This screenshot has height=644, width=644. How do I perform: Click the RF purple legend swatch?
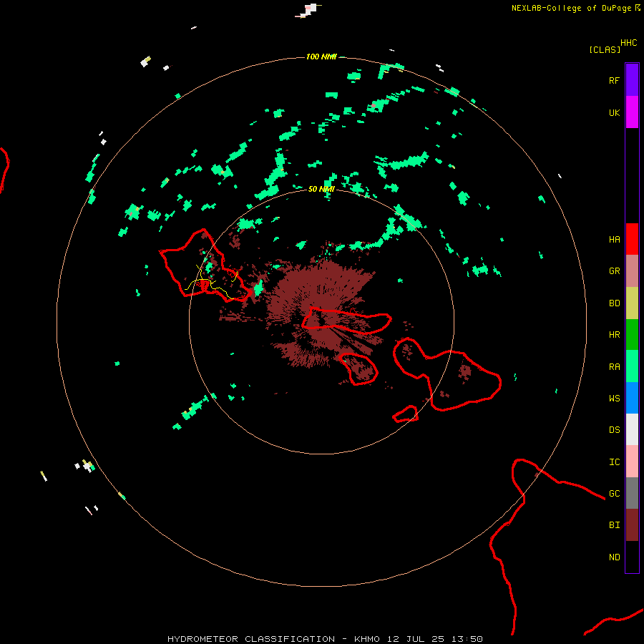click(632, 80)
